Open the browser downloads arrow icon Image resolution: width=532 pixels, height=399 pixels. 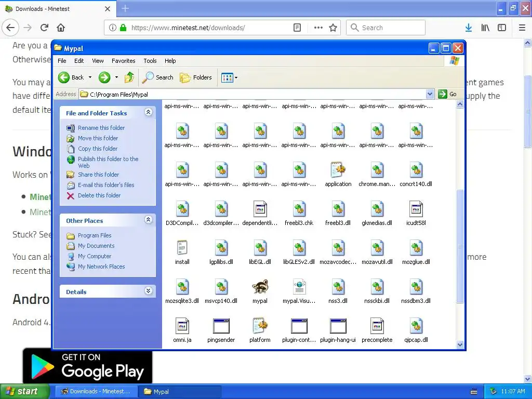(x=469, y=28)
